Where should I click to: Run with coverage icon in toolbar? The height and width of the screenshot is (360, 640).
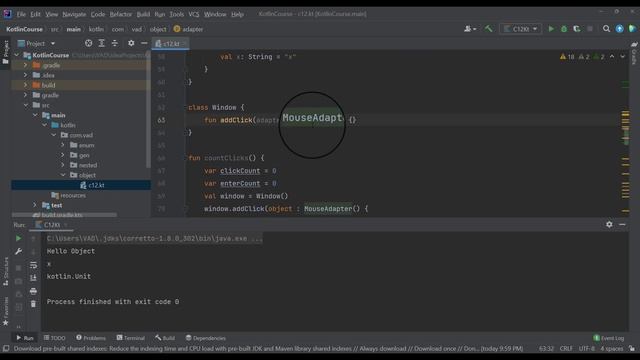577,29
